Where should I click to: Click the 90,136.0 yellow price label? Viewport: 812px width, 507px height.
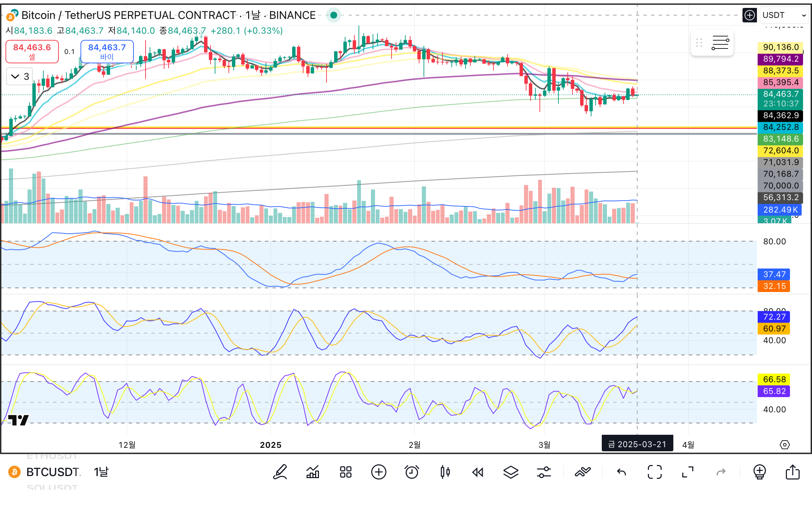780,47
